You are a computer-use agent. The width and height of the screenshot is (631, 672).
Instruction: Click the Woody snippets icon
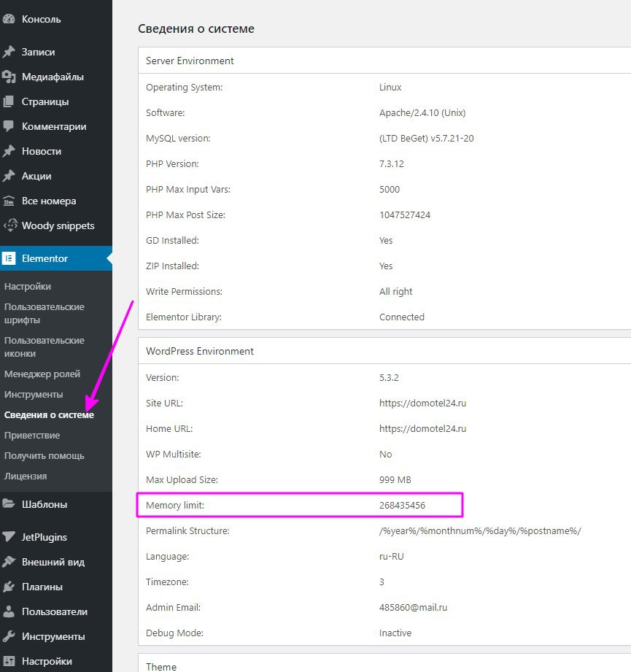(10, 225)
